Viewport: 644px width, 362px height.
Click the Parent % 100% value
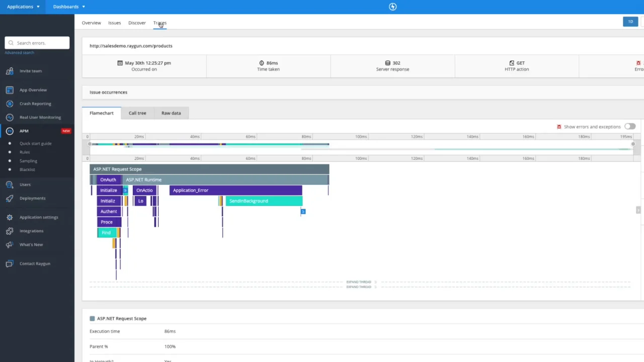[x=170, y=346]
